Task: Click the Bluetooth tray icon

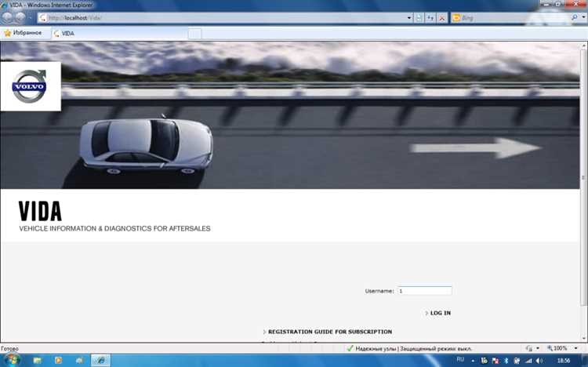Action: tap(506, 361)
